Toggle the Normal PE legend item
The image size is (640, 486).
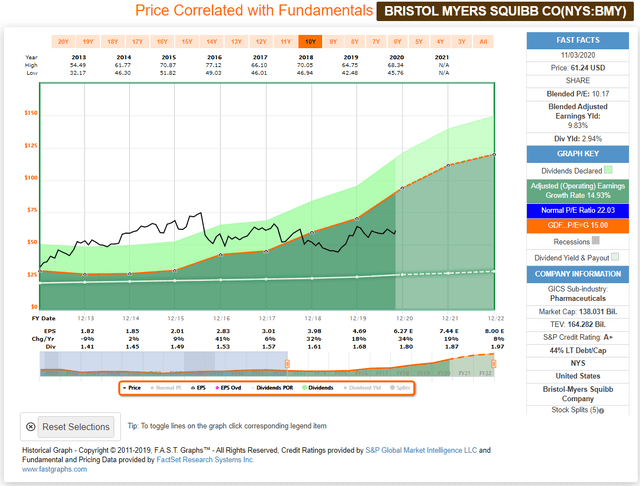pyautogui.click(x=168, y=385)
